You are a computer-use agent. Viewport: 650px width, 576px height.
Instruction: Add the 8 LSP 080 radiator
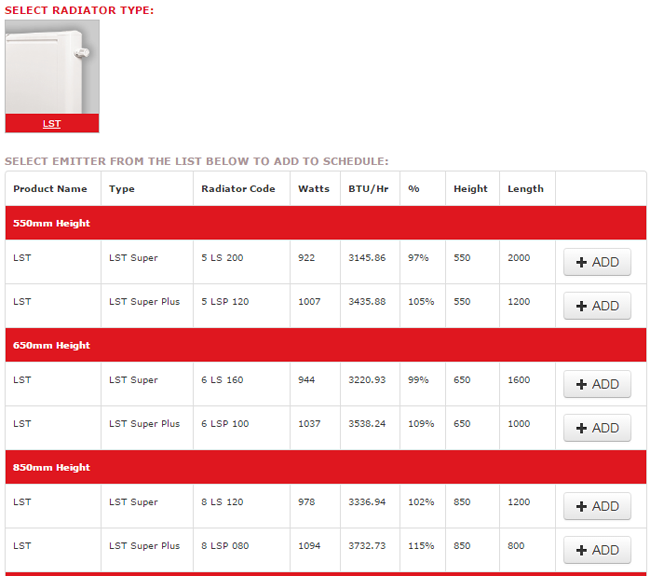click(597, 550)
